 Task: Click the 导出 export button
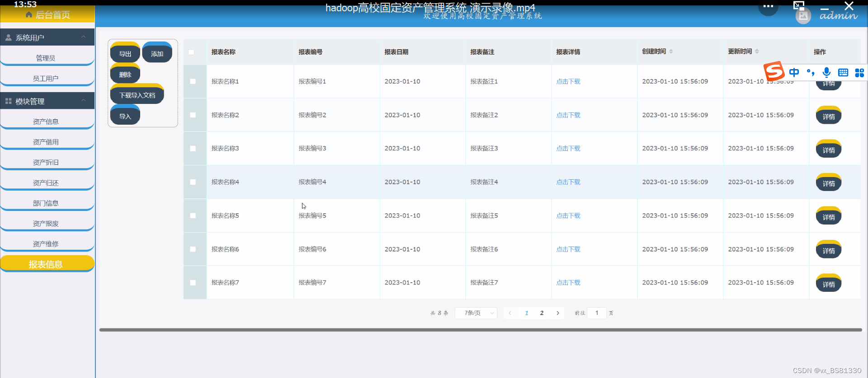pos(125,53)
